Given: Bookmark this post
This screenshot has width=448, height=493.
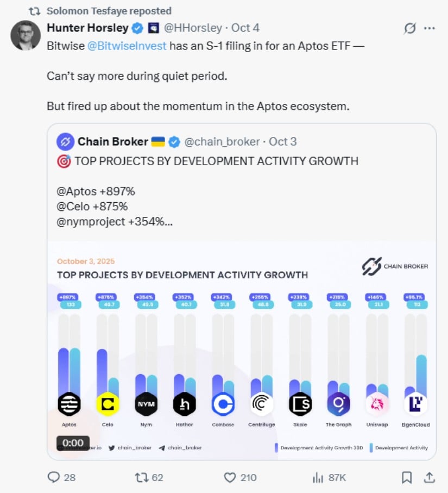Looking at the screenshot, I should pyautogui.click(x=406, y=477).
